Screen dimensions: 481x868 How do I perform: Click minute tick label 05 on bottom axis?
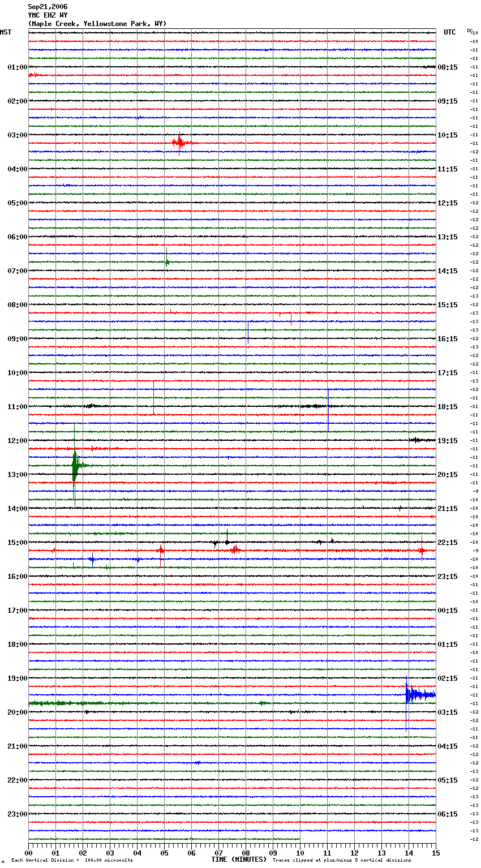[164, 853]
